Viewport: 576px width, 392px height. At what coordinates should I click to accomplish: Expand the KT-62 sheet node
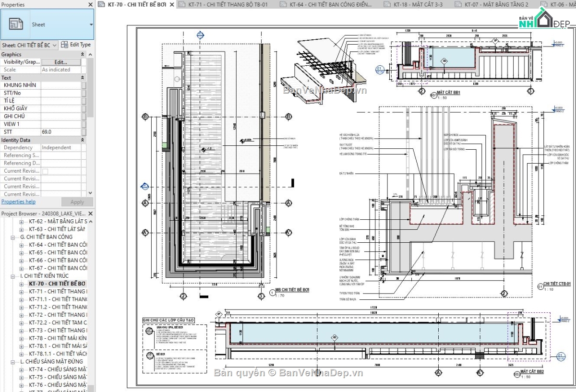(21, 222)
